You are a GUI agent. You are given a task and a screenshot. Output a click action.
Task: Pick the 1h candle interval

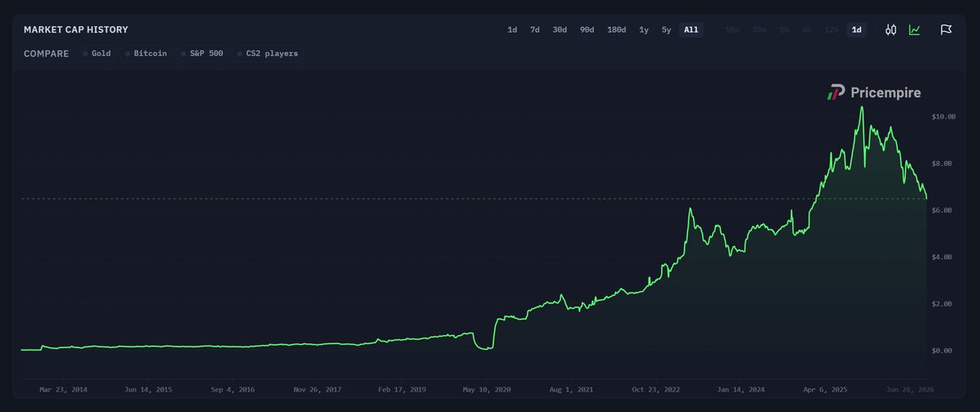tap(784, 30)
